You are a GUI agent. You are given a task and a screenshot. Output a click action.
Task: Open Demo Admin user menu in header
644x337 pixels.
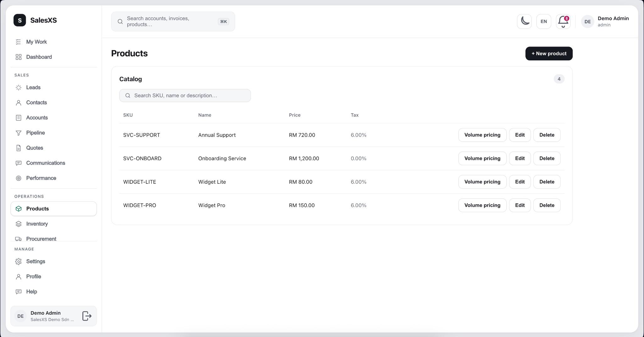click(x=605, y=21)
